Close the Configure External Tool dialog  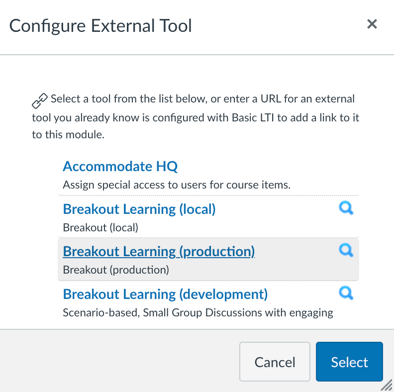[x=372, y=24]
